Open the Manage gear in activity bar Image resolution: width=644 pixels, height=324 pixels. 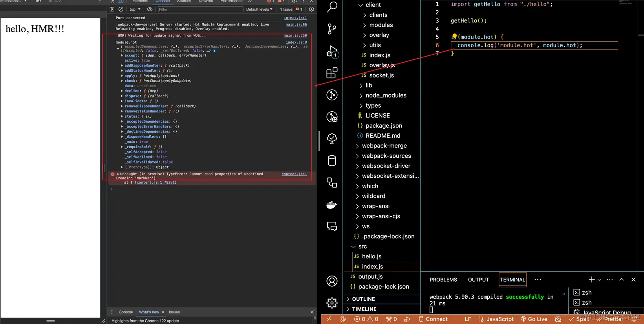[x=332, y=303]
